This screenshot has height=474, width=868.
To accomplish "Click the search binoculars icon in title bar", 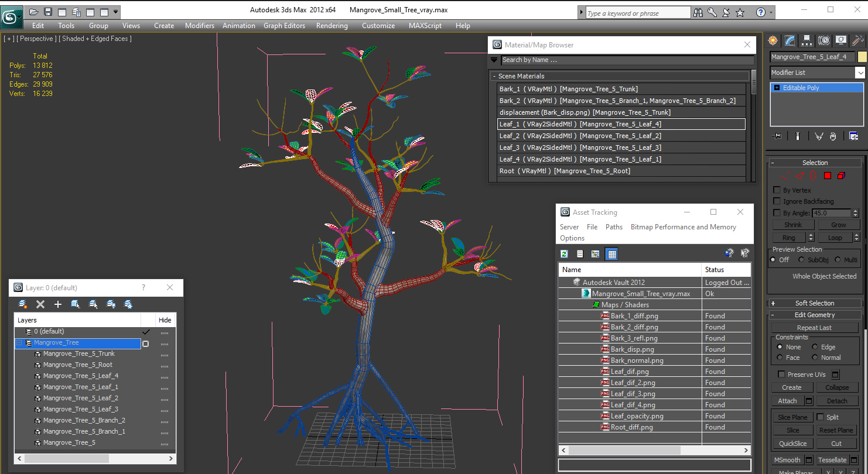I will [x=698, y=12].
